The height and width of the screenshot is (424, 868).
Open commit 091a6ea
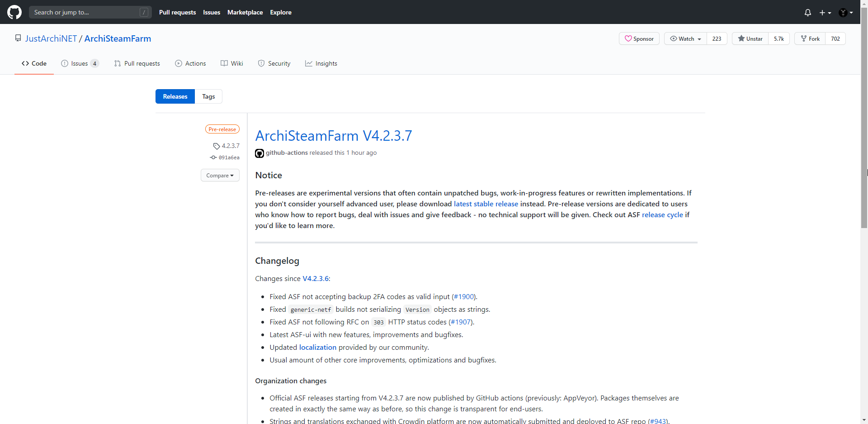(225, 157)
